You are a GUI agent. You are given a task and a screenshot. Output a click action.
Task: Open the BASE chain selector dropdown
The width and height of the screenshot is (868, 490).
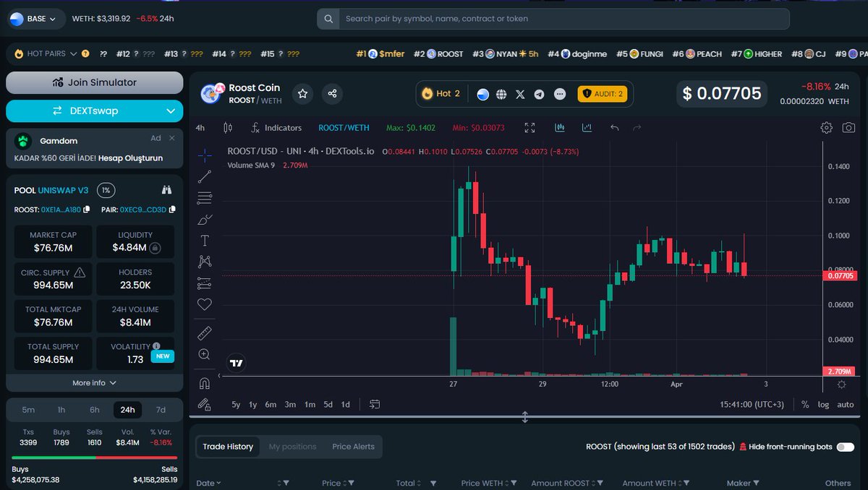(x=36, y=19)
